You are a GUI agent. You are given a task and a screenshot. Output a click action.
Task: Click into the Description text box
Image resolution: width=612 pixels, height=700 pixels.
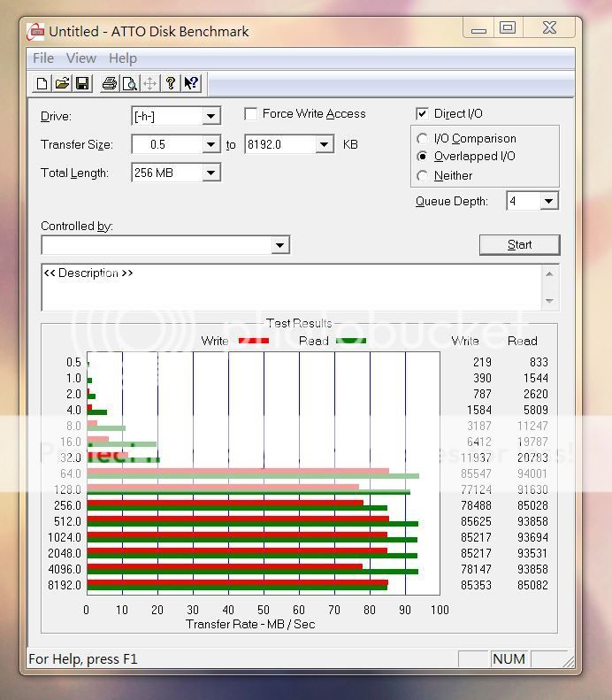(x=291, y=288)
